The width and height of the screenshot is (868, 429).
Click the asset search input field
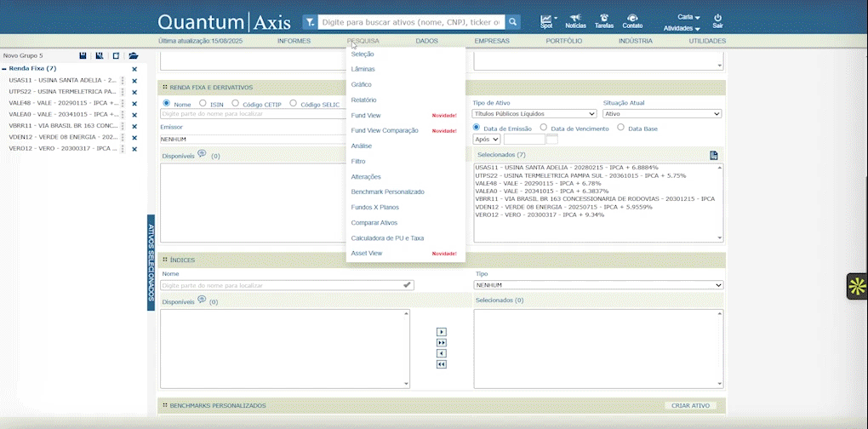tap(411, 22)
